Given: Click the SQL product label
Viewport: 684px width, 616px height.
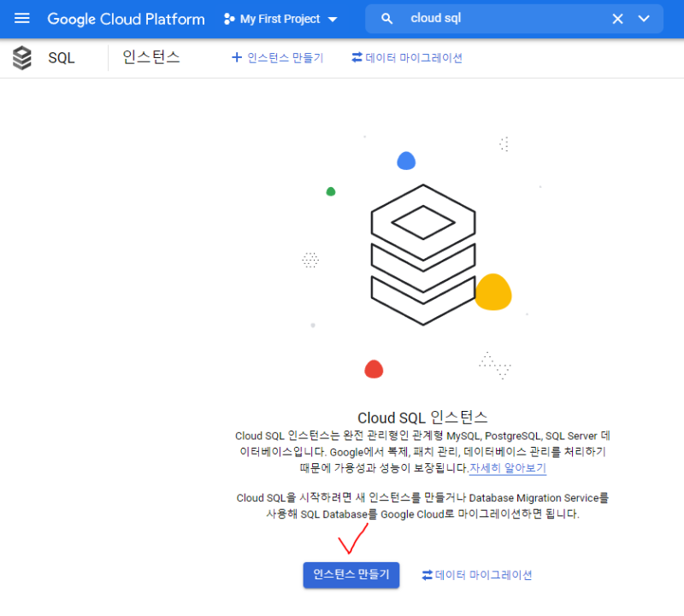Looking at the screenshot, I should click(x=62, y=58).
